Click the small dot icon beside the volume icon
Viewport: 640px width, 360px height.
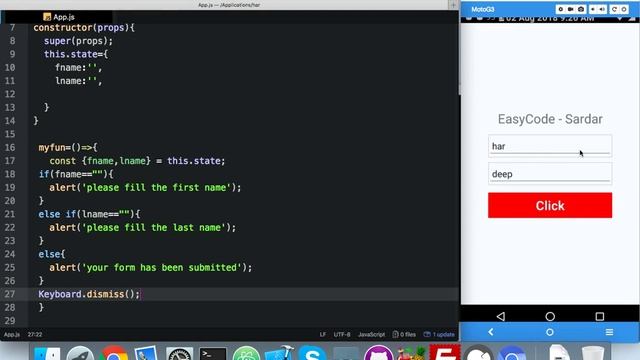click(593, 9)
